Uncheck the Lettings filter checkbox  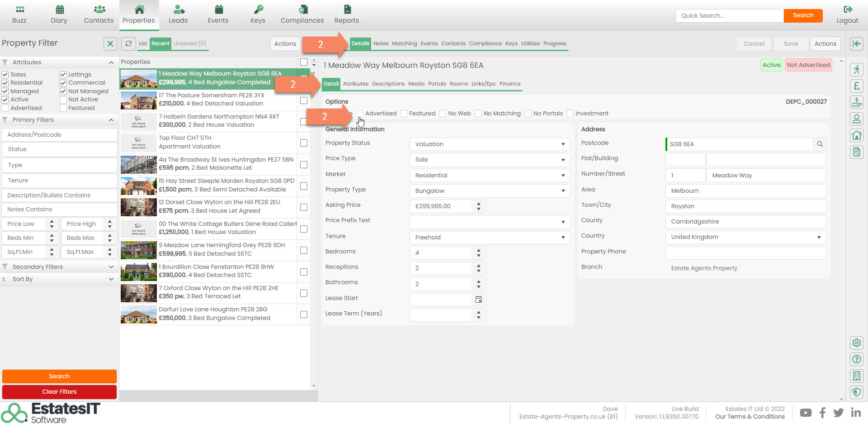[x=63, y=75]
